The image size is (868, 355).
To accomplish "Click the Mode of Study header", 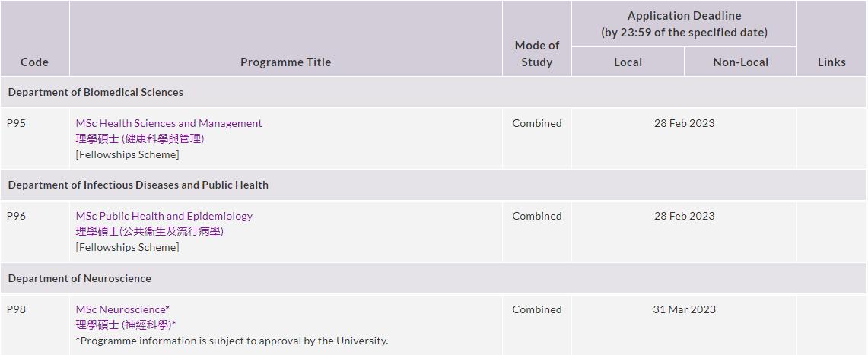I will [536, 54].
